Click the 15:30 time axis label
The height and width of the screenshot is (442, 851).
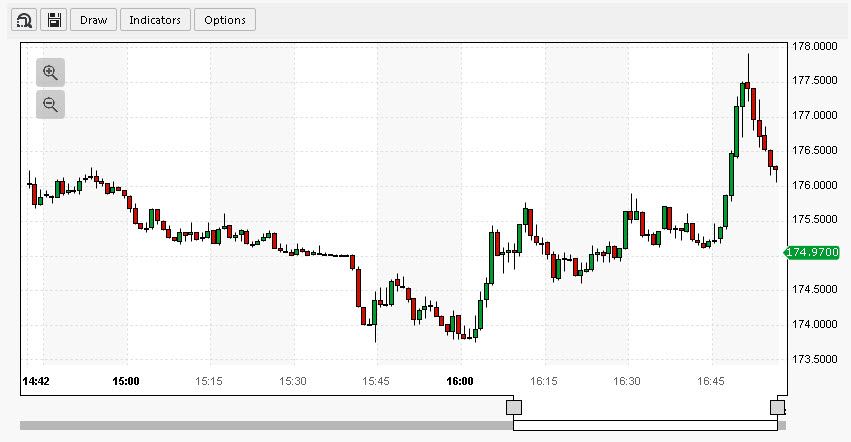point(293,381)
